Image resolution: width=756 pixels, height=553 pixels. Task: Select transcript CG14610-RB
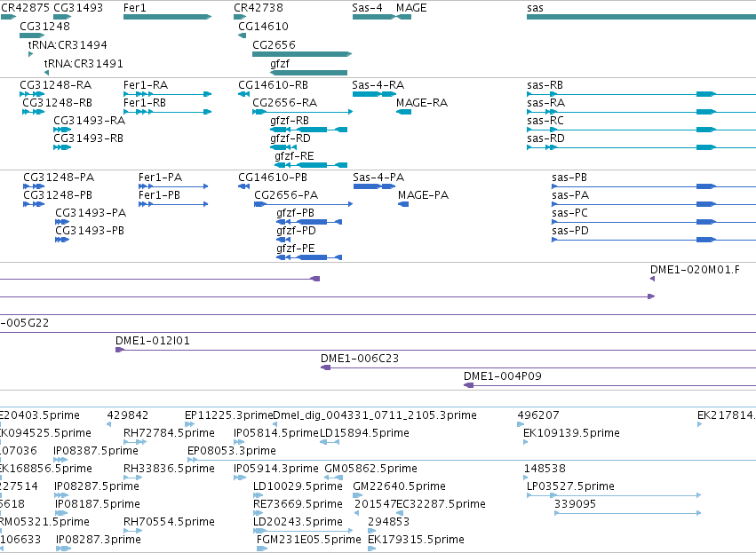coord(243,94)
